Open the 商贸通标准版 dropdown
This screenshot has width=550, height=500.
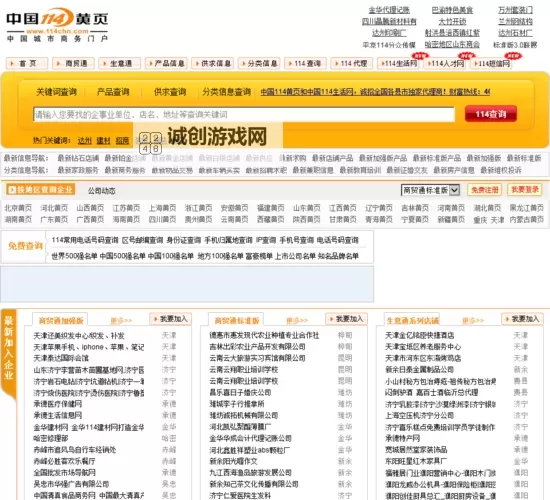430,190
